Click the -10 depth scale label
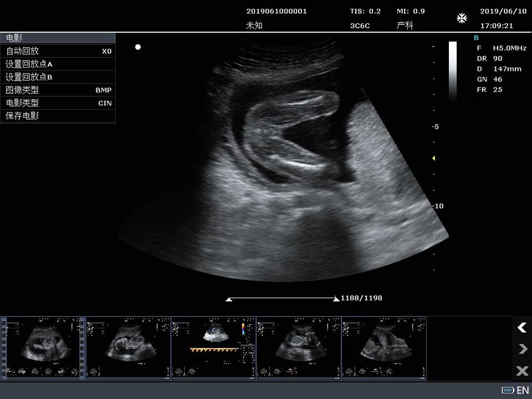 (x=438, y=206)
